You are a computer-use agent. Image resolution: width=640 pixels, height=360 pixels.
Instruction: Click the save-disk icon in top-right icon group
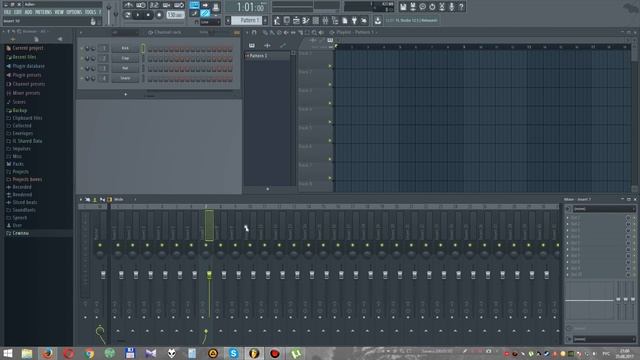[403, 7]
